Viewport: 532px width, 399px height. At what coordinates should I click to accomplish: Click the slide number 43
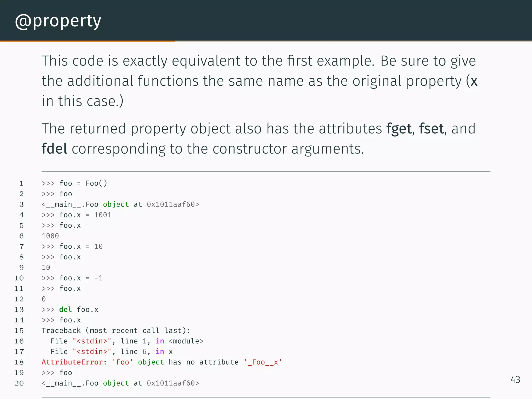515,380
